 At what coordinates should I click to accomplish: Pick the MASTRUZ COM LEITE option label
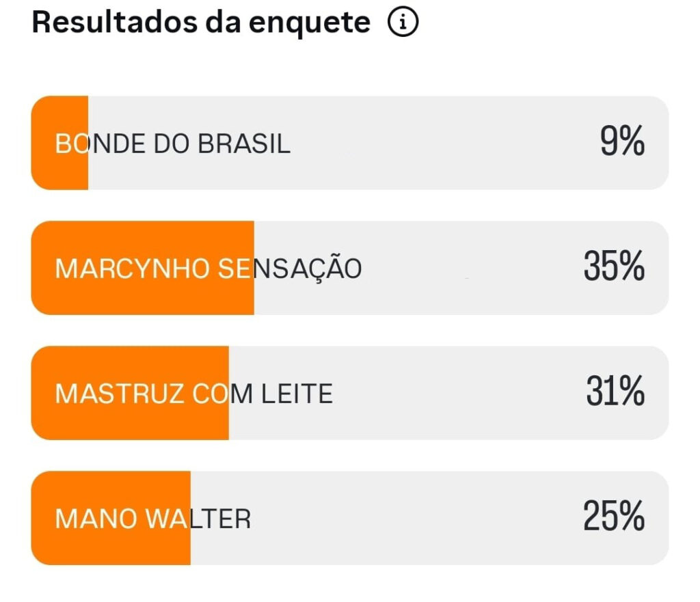193,394
